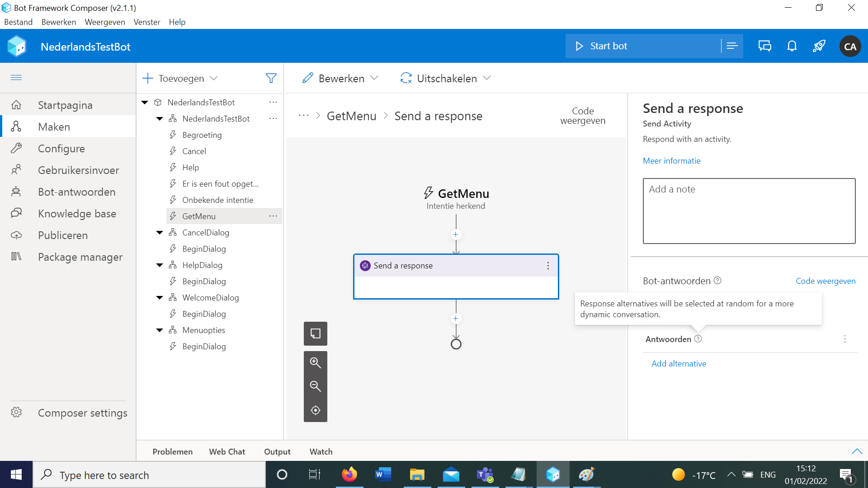This screenshot has width=868, height=488.
Task: Open Firefox from the taskbar
Action: [x=349, y=474]
